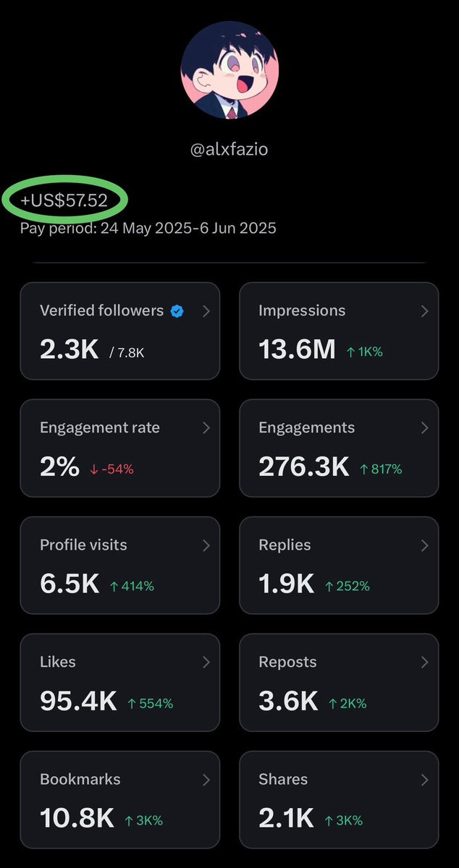The height and width of the screenshot is (868, 459).
Task: Open the profile avatar picture
Action: pos(230,70)
